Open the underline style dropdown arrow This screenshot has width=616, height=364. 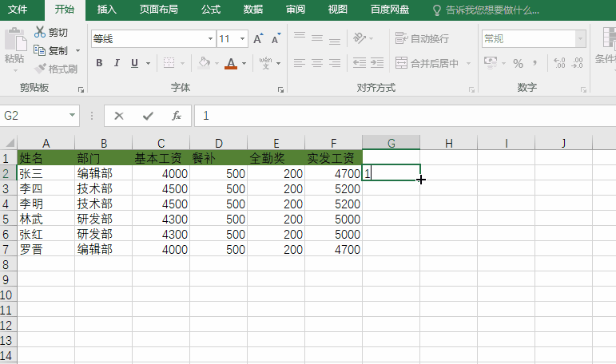[148, 63]
